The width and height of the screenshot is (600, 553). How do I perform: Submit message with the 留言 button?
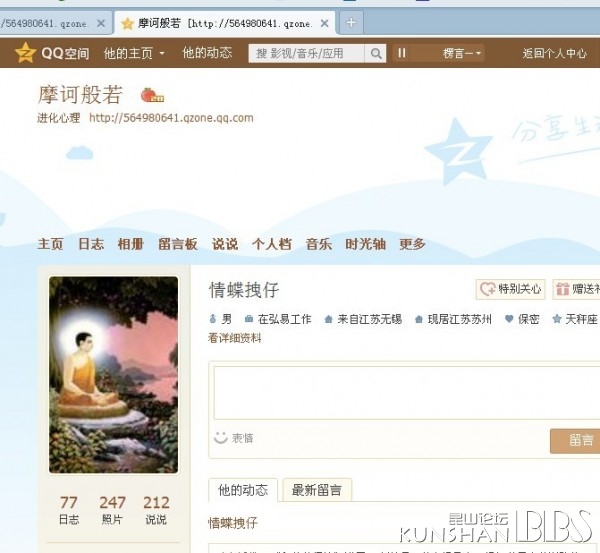pos(575,441)
